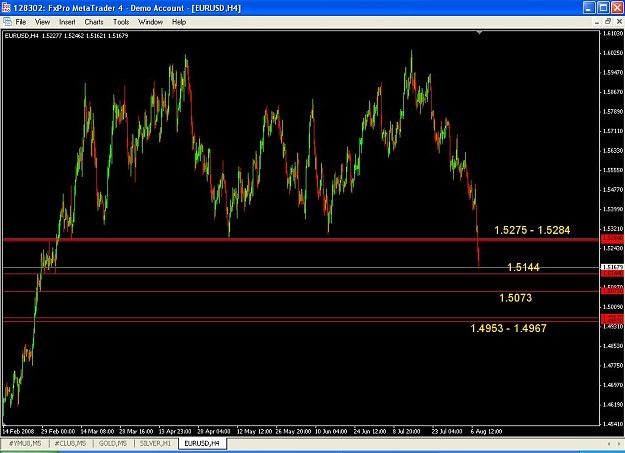Click the chart shift marker triangle
The height and width of the screenshot is (453, 625).
tap(480, 32)
